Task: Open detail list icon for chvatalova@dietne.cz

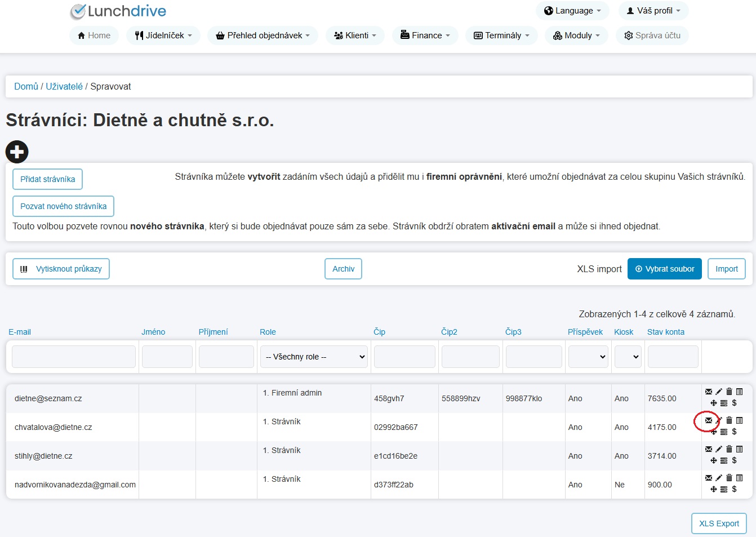Action: [x=739, y=420]
